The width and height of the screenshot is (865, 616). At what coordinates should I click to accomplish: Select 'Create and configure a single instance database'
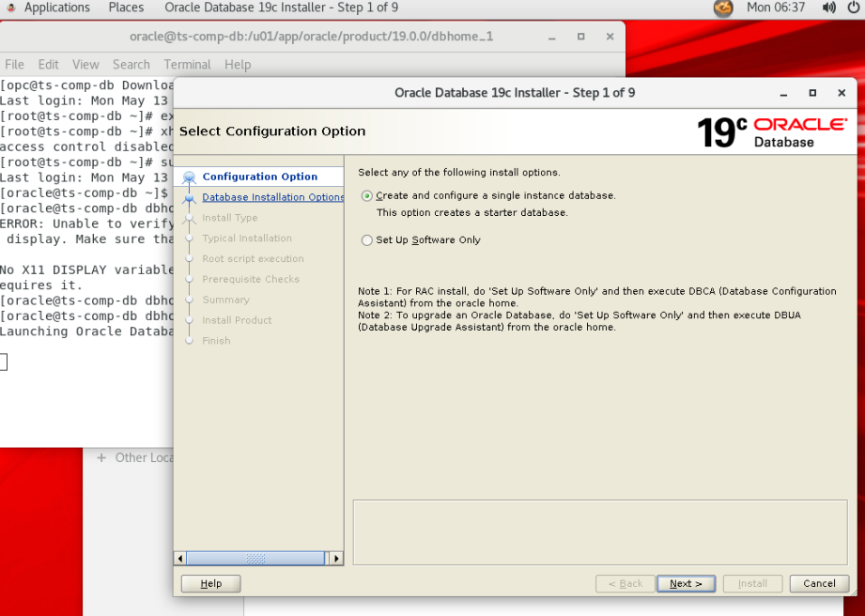click(367, 195)
